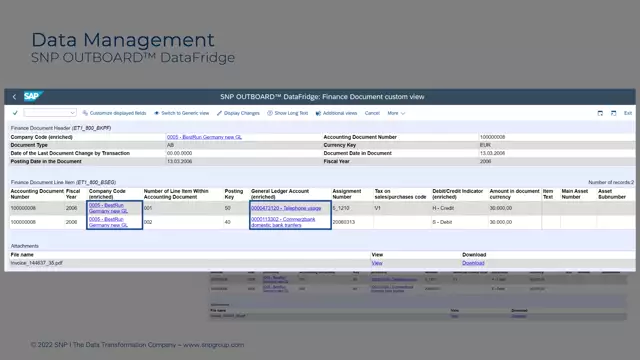The height and width of the screenshot is (360, 640).
Task: Select Document Type AB value
Action: (170, 145)
